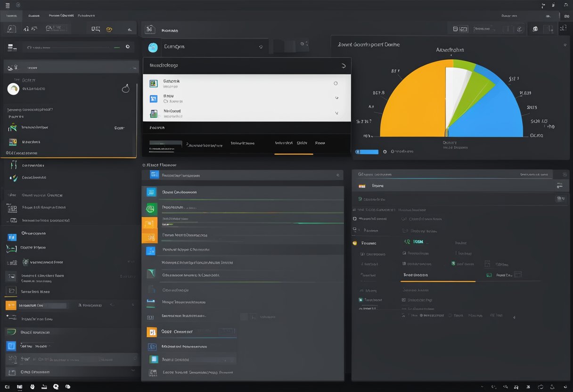Click the blue square icon near the left sidebar bottom
This screenshot has width=573, height=392.
pos(11,346)
